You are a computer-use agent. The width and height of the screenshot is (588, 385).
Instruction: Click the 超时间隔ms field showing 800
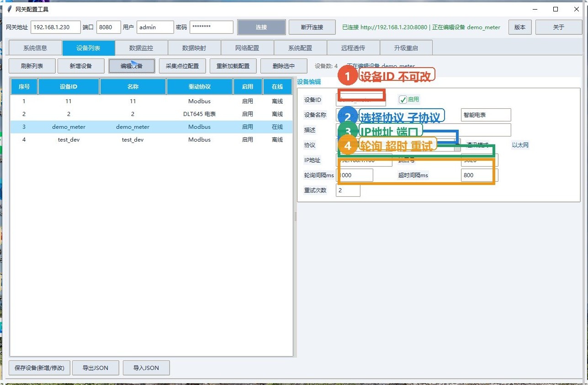[480, 175]
